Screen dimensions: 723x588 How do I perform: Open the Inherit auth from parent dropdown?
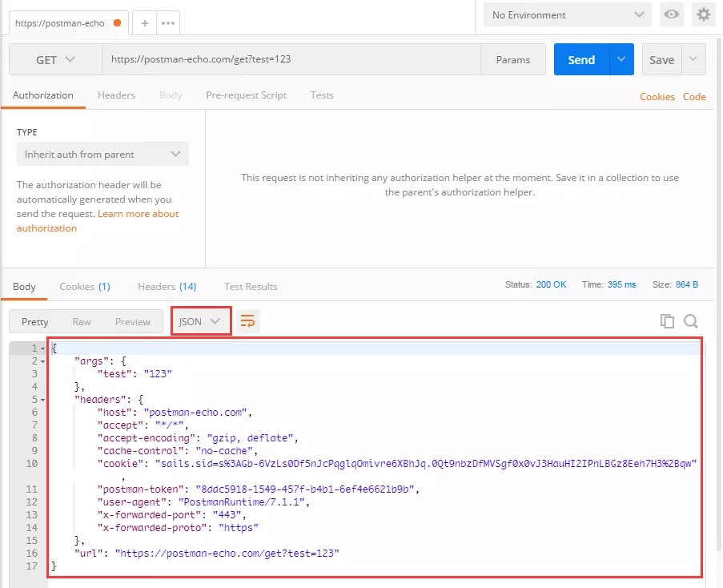coord(102,154)
